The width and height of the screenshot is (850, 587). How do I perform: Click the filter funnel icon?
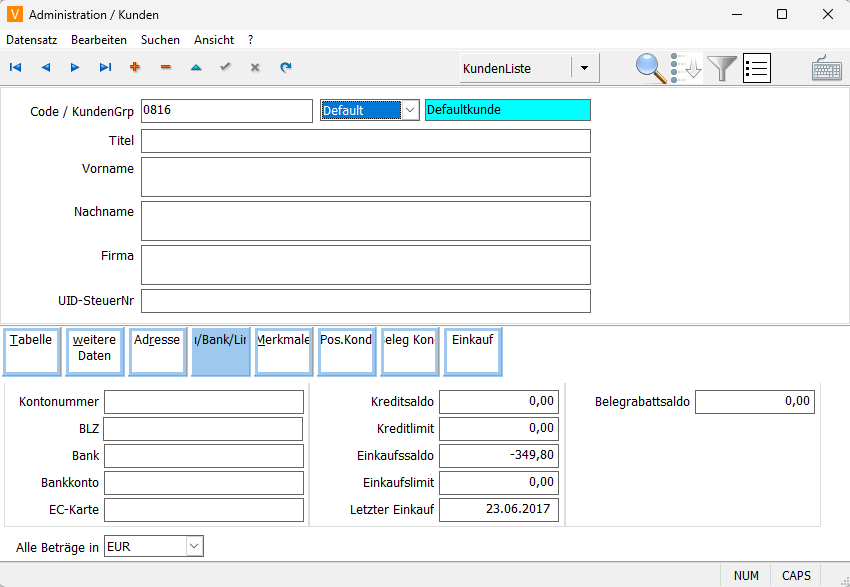coord(722,68)
